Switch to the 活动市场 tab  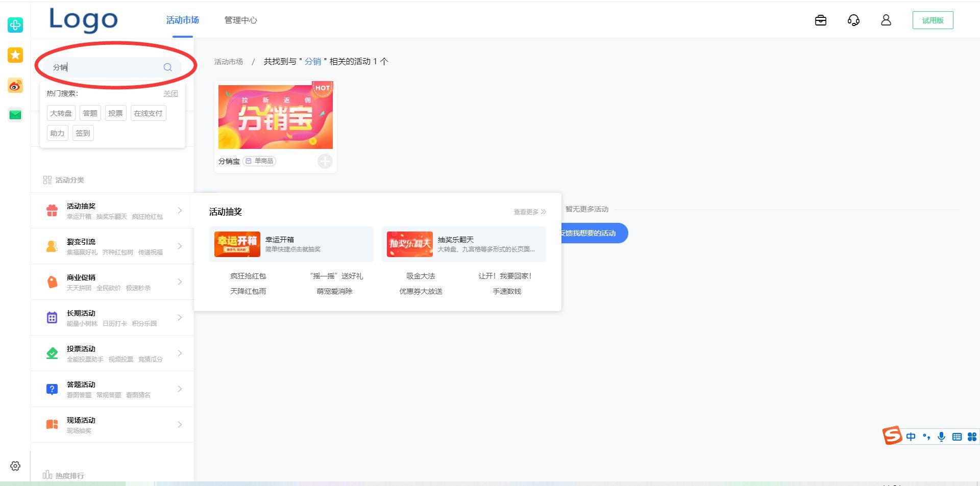click(182, 20)
